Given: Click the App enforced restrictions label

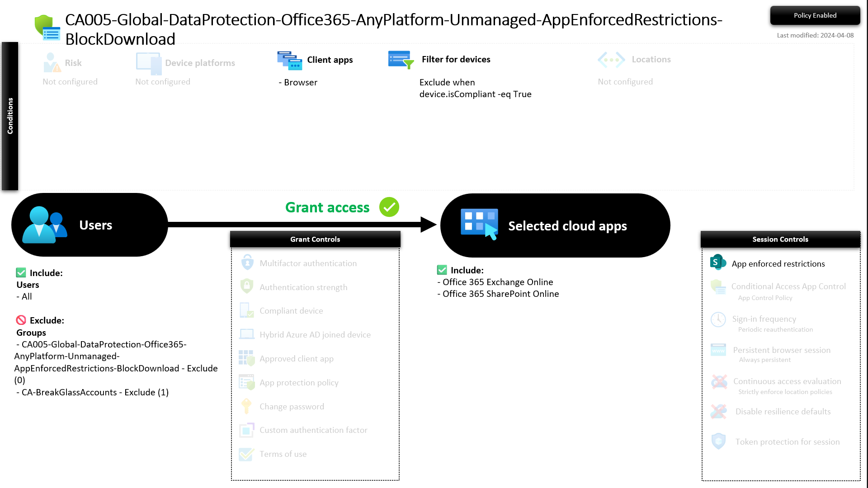Looking at the screenshot, I should click(x=778, y=263).
